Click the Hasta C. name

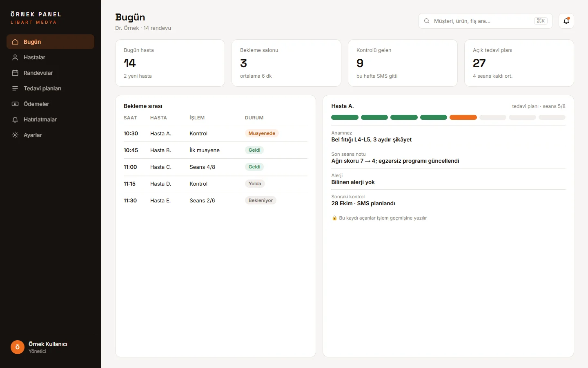pos(160,167)
